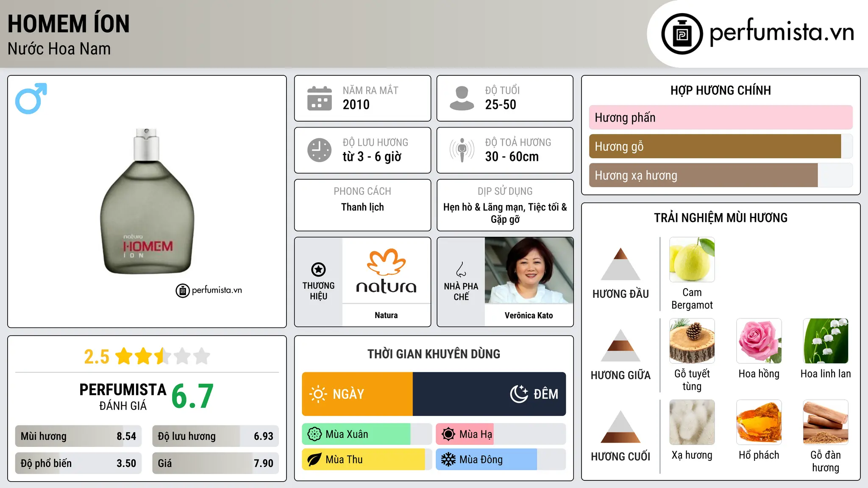Click the style value Thanh lịch
The image size is (868, 488).
(362, 207)
